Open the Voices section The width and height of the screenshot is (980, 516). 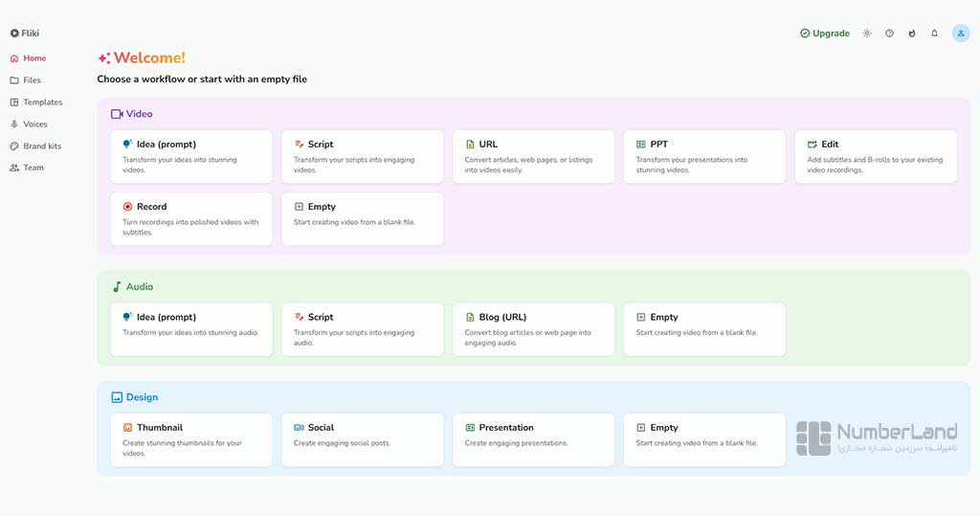tap(34, 124)
